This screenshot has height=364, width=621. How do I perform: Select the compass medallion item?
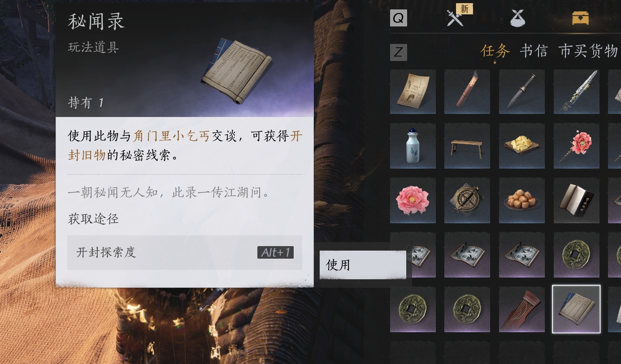(x=467, y=200)
